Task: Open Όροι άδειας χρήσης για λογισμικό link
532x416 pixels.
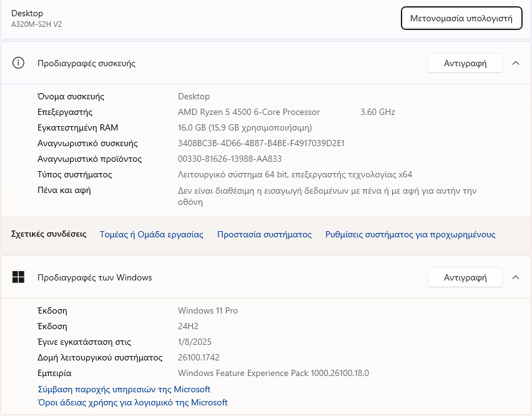Action: [x=132, y=402]
